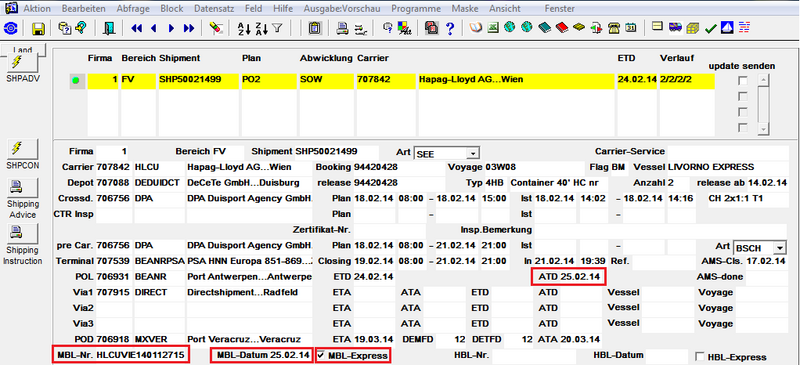This screenshot has width=800, height=365.
Task: Click the open book icon in toolbar
Action: pyautogui.click(x=476, y=28)
